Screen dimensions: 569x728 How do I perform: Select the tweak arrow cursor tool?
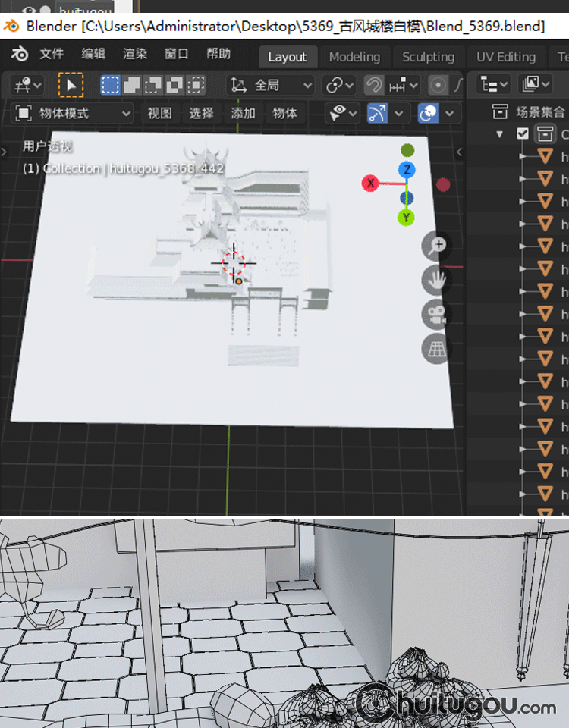tap(71, 85)
